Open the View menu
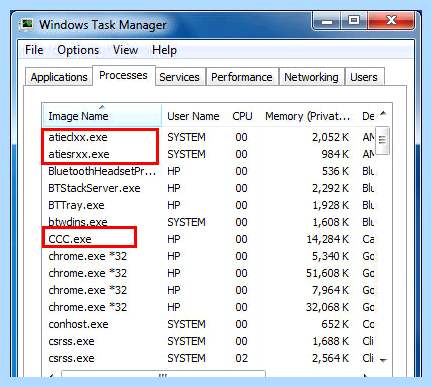Image resolution: width=432 pixels, height=387 pixels. click(125, 50)
